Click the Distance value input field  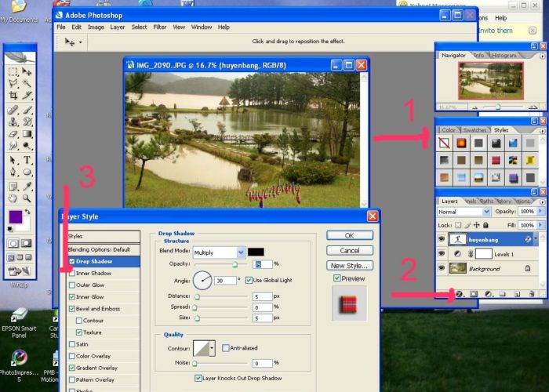coord(262,297)
